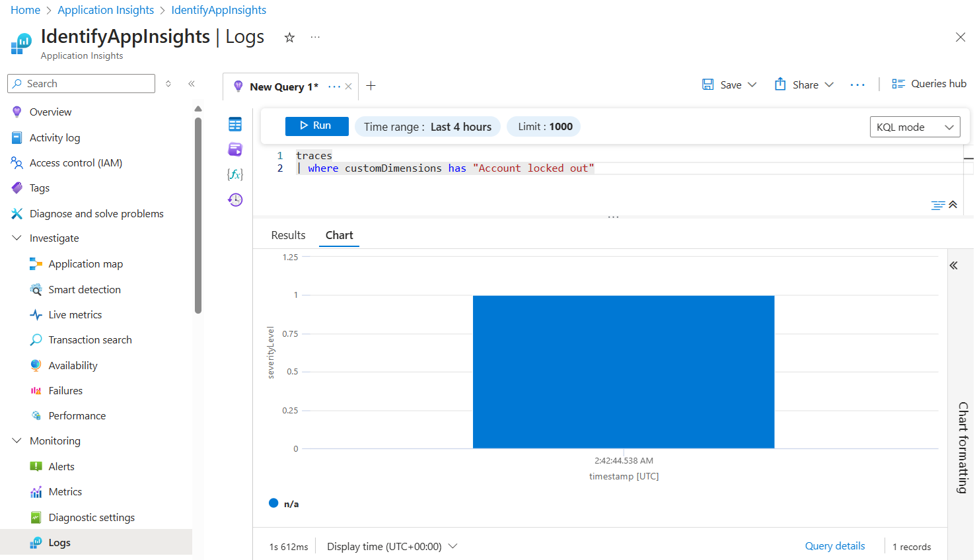Click the sidebar Search field
Viewport: 975px width, 560px height.
pyautogui.click(x=81, y=84)
